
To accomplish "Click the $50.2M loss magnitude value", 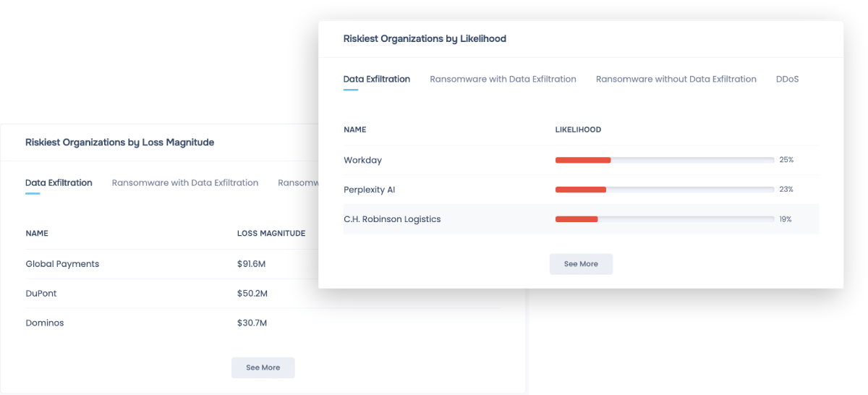I will point(252,294).
